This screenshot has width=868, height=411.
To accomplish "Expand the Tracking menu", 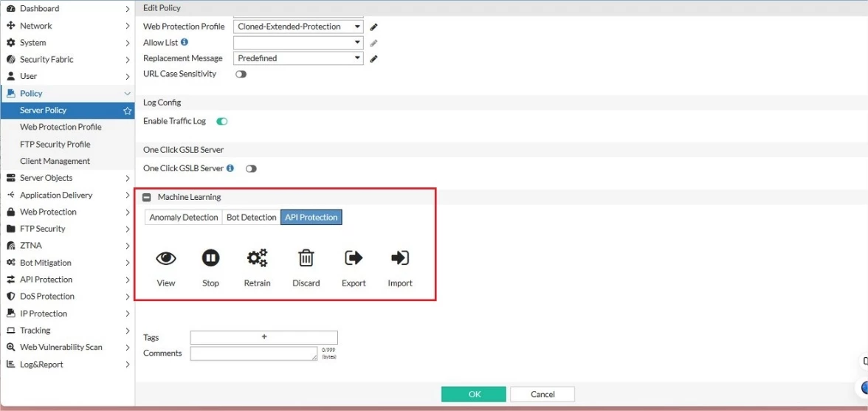I will [127, 331].
